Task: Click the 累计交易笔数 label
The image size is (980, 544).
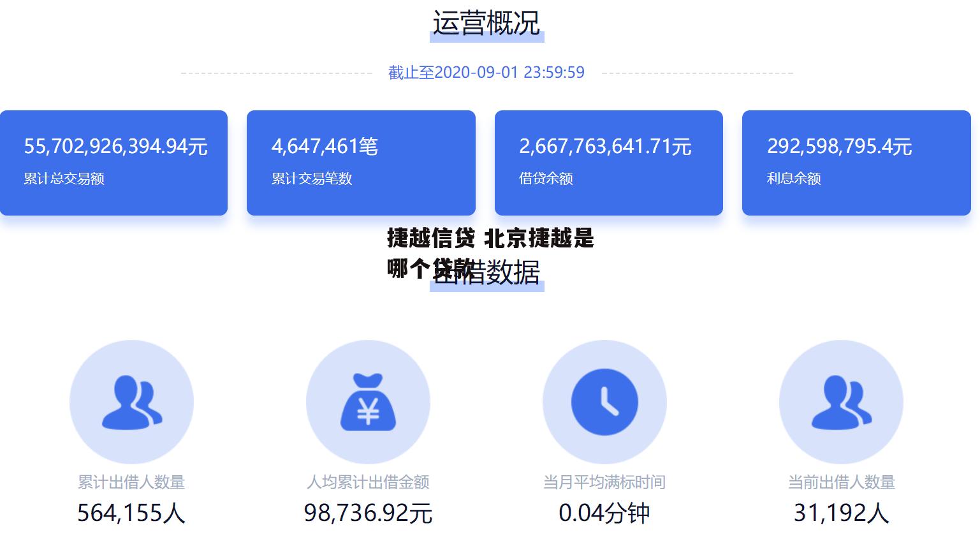Action: [312, 179]
